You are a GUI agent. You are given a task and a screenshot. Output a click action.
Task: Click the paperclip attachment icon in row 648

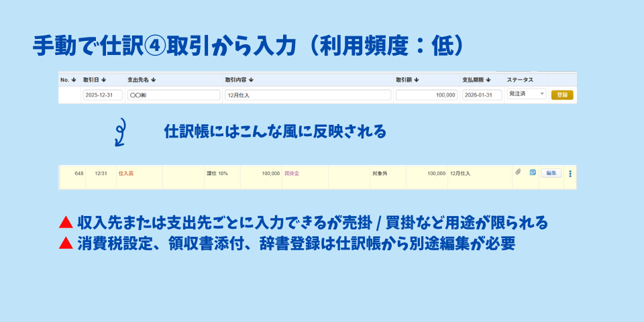(x=518, y=172)
